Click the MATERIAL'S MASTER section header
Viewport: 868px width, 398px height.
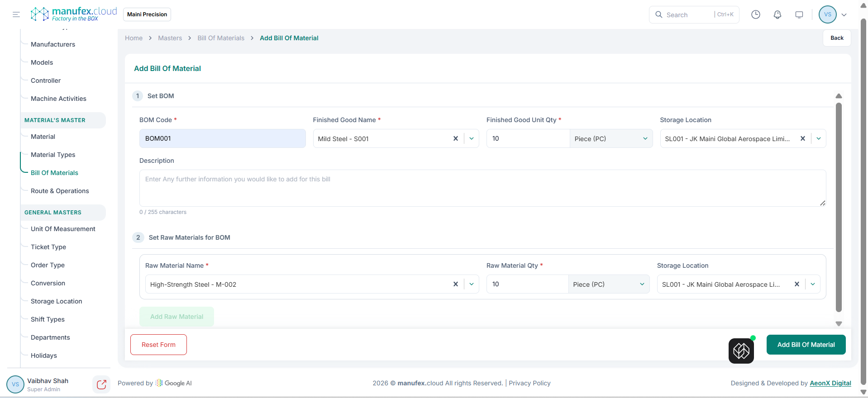(63, 120)
